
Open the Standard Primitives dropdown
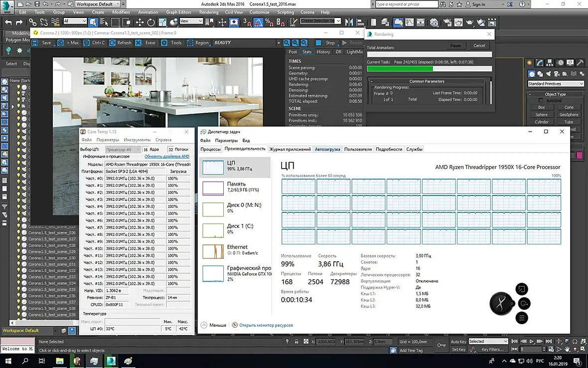point(555,84)
